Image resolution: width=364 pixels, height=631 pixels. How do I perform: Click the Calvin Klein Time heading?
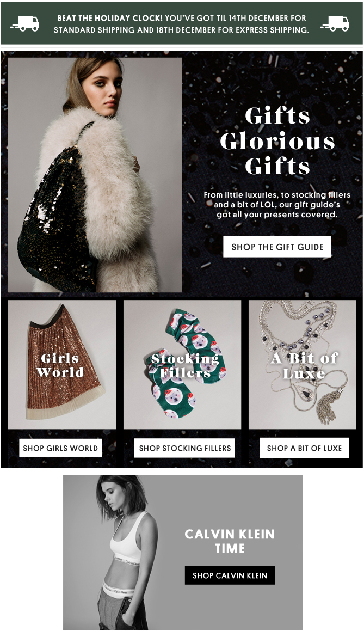230,541
